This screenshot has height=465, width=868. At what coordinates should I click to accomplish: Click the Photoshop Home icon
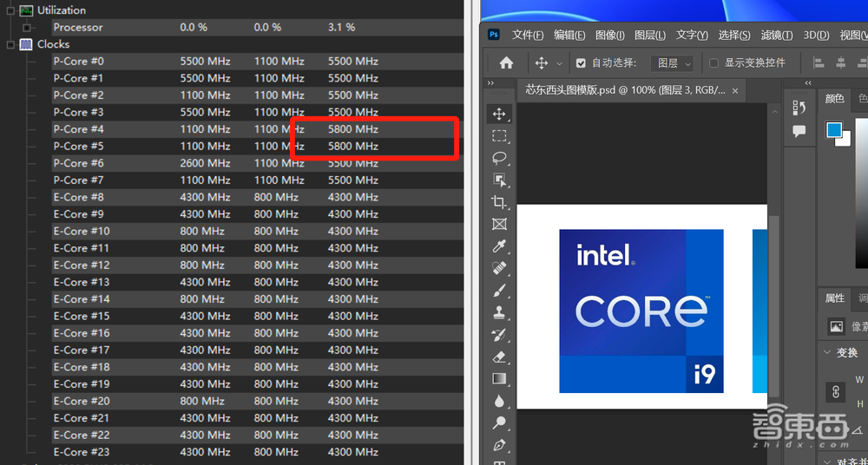coord(506,62)
